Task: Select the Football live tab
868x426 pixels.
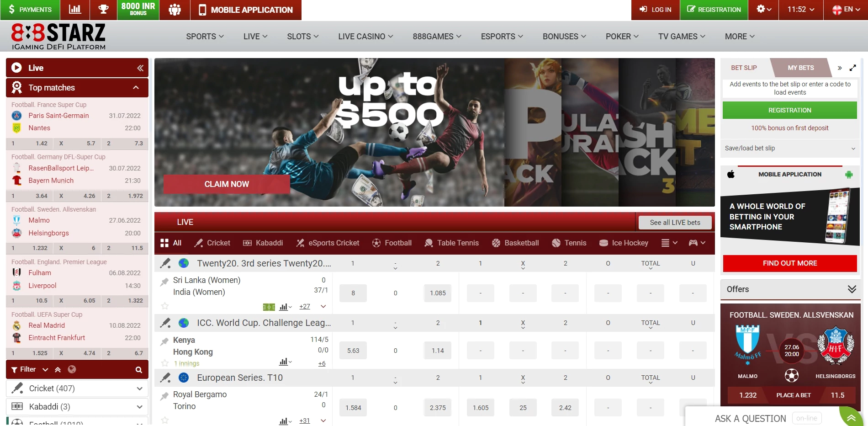Action: tap(392, 243)
